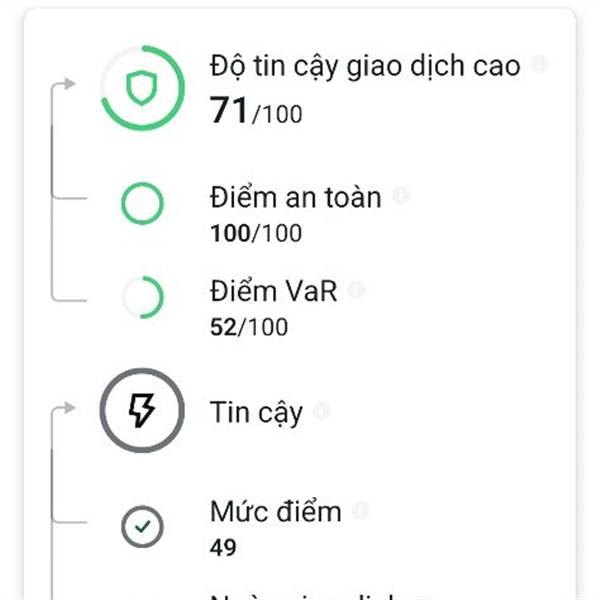Select the lightning bolt Tin cậy icon
Image resolution: width=600 pixels, height=600 pixels.
[142, 411]
